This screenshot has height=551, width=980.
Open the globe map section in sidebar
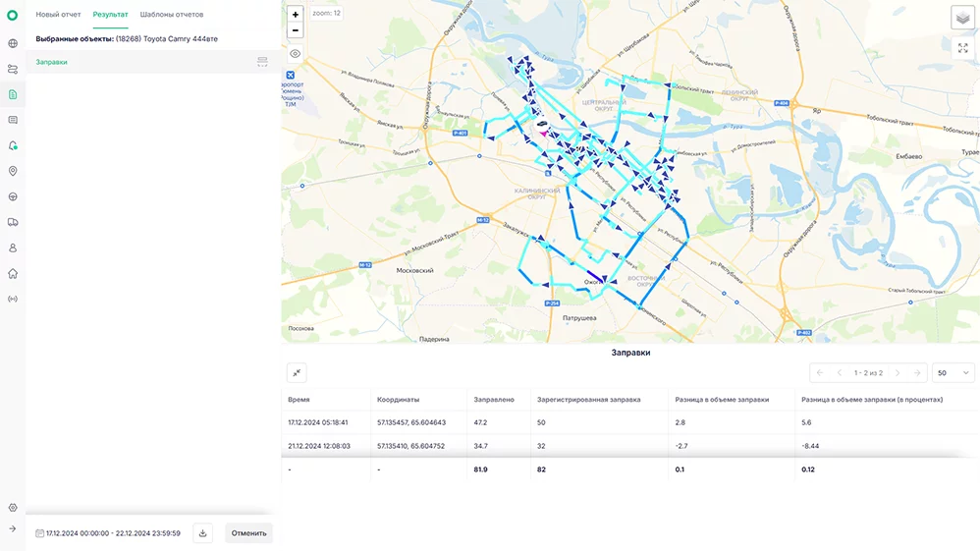tap(13, 44)
